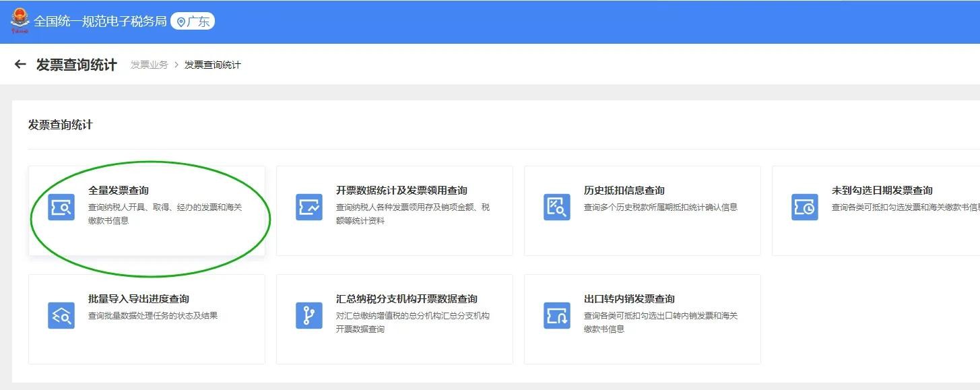Open 全量发票查询 via its title

tap(119, 191)
